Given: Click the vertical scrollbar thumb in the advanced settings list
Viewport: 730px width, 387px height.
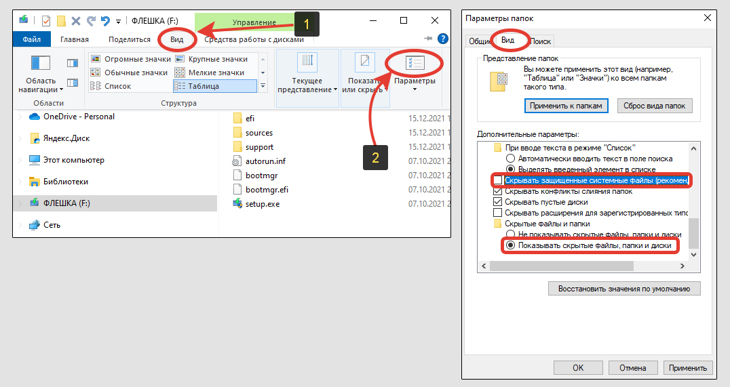Looking at the screenshot, I should [694, 233].
